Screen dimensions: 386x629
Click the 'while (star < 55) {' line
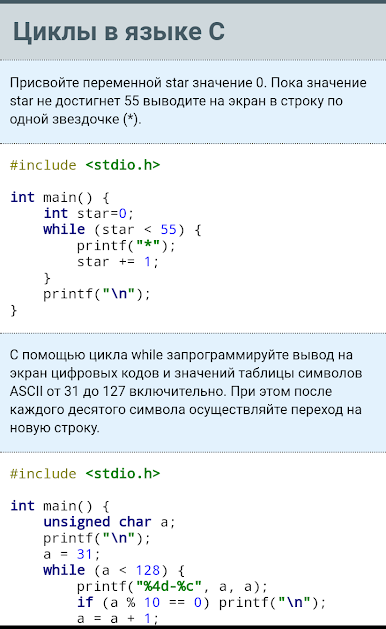[122, 229]
